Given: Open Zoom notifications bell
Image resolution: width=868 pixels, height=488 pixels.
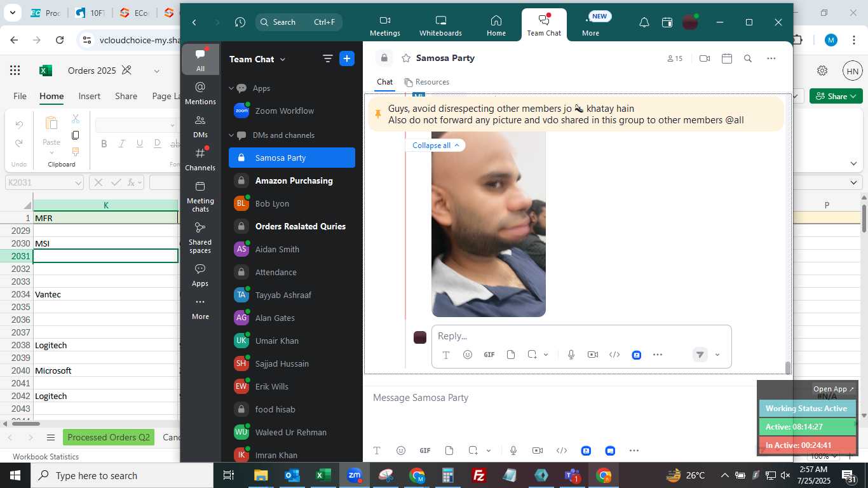Looking at the screenshot, I should (644, 22).
